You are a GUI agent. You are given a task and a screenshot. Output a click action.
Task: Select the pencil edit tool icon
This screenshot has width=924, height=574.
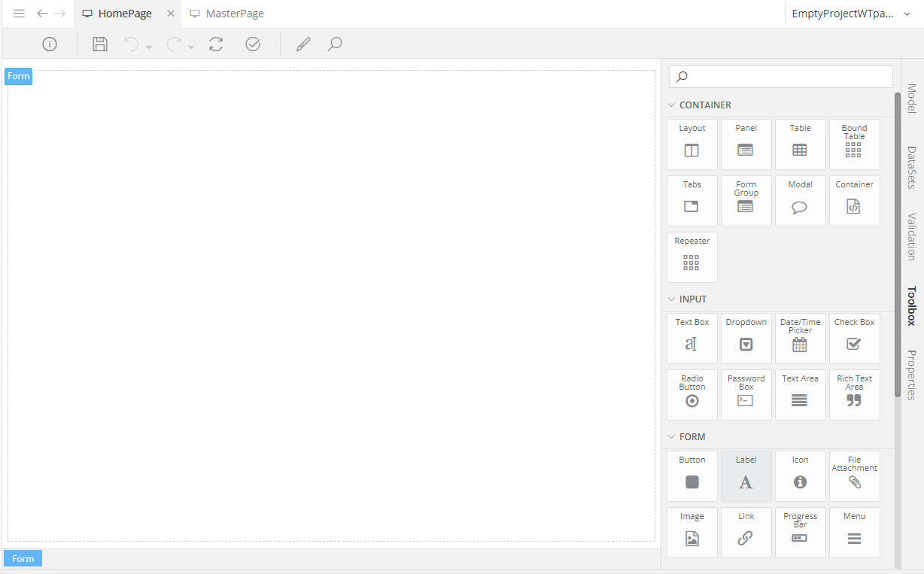pyautogui.click(x=302, y=44)
